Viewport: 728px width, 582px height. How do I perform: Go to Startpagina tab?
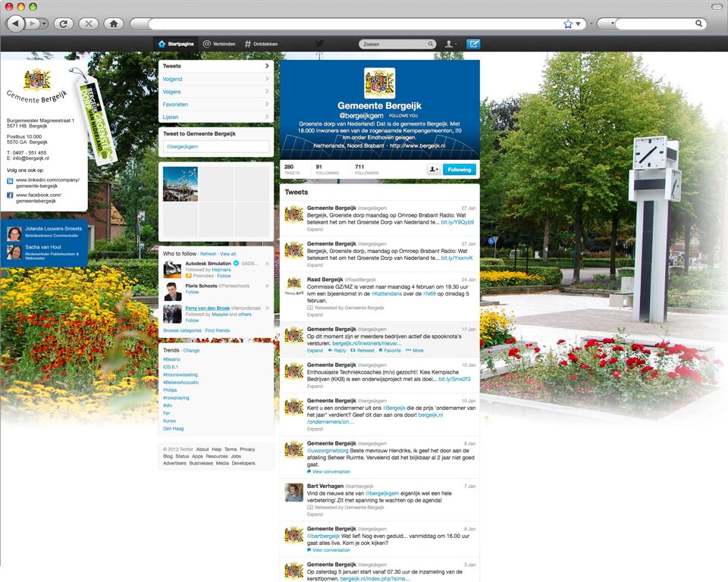(176, 44)
